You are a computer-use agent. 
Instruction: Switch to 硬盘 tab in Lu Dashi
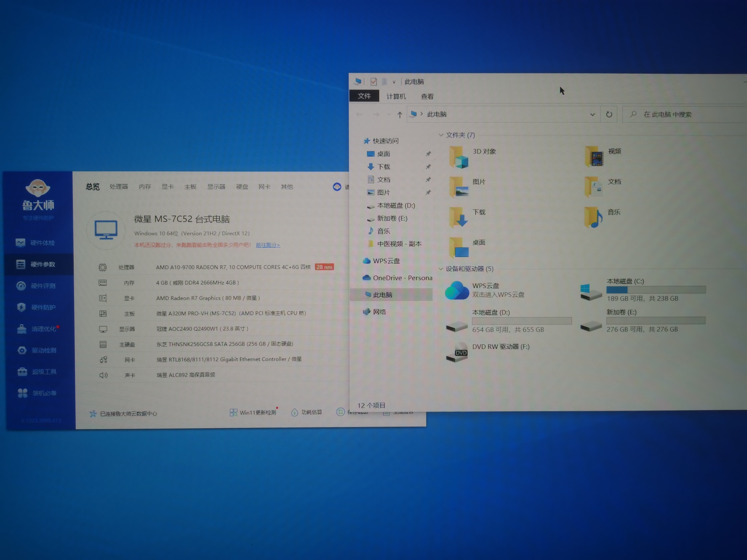click(242, 187)
